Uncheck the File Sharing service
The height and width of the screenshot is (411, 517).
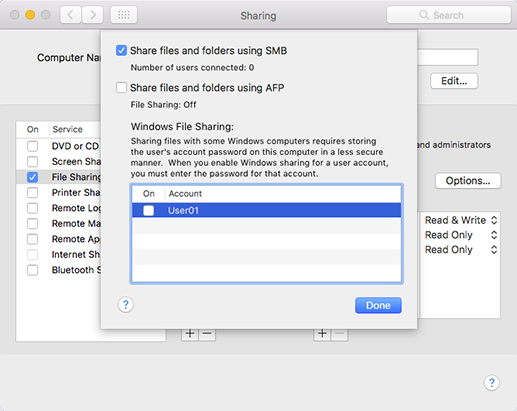(32, 177)
